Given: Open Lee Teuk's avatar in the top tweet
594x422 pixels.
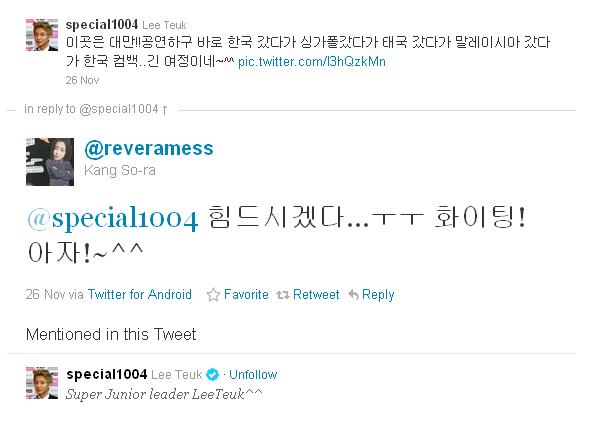Looking at the screenshot, I should tap(42, 35).
